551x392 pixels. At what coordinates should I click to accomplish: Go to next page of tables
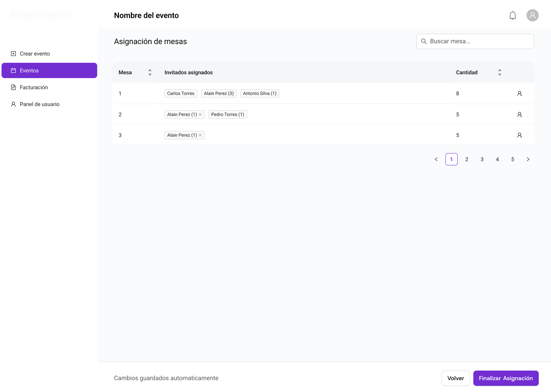[x=528, y=159]
